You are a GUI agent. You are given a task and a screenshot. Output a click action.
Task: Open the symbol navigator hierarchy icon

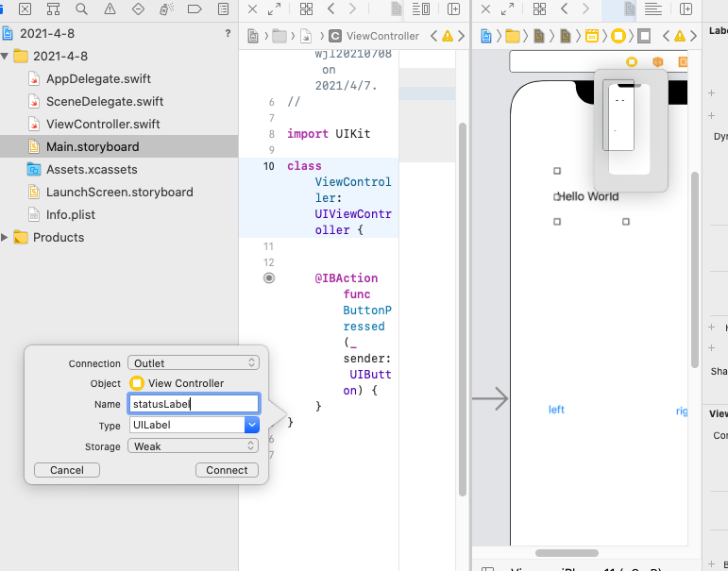(x=54, y=8)
